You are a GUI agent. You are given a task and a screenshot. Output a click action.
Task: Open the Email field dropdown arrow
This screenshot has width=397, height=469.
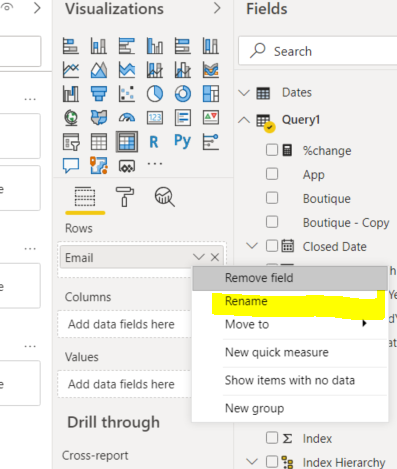pos(198,257)
